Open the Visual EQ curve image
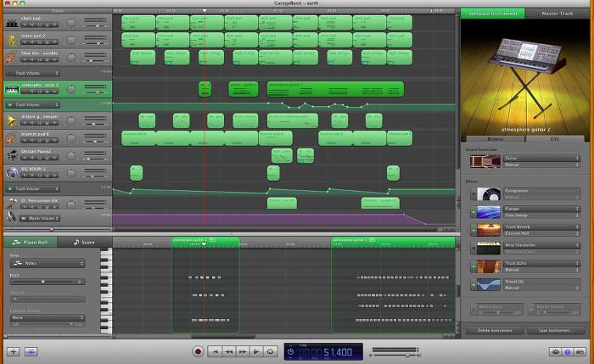The height and width of the screenshot is (364, 594). [x=489, y=284]
